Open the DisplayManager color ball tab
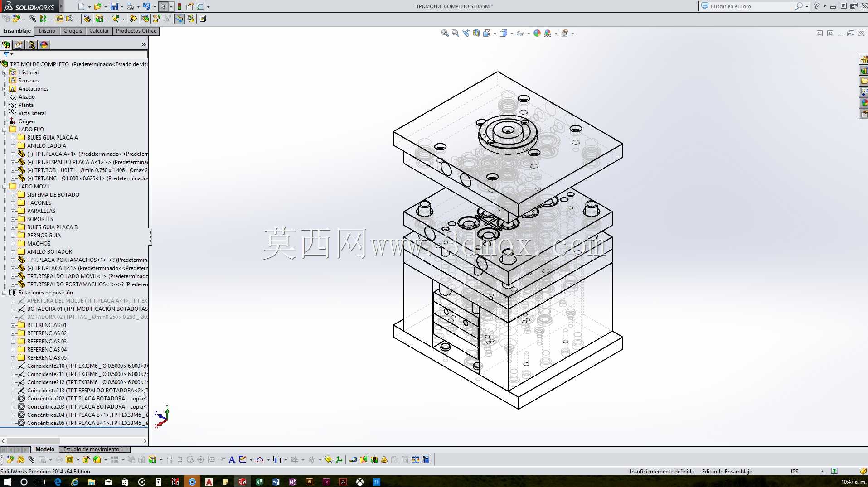 tap(44, 45)
